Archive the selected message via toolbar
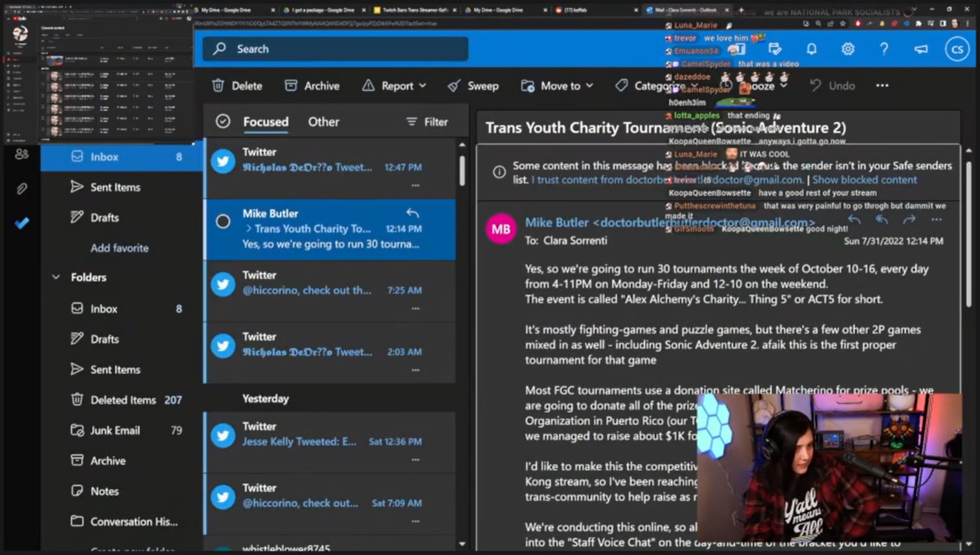The image size is (980, 555). pyautogui.click(x=312, y=86)
